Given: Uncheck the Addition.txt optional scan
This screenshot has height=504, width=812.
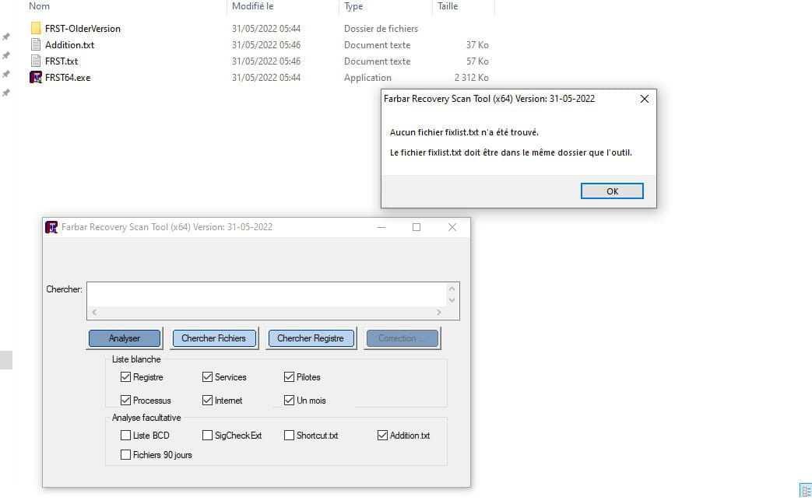Looking at the screenshot, I should [382, 436].
